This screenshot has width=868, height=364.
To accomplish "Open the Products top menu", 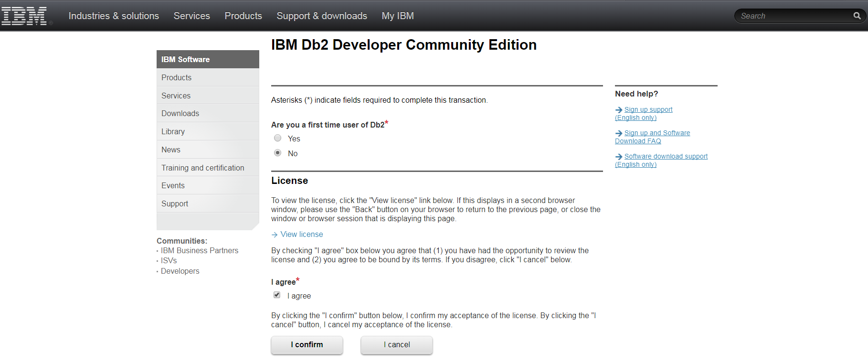I will tap(243, 16).
